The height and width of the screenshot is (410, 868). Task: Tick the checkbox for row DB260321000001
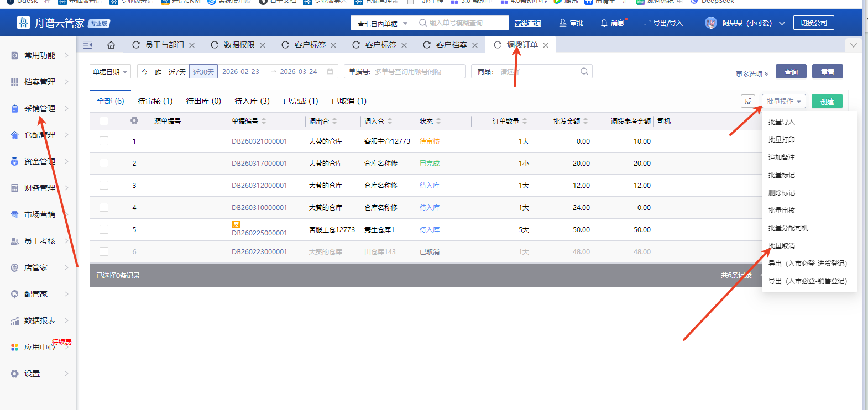point(104,141)
